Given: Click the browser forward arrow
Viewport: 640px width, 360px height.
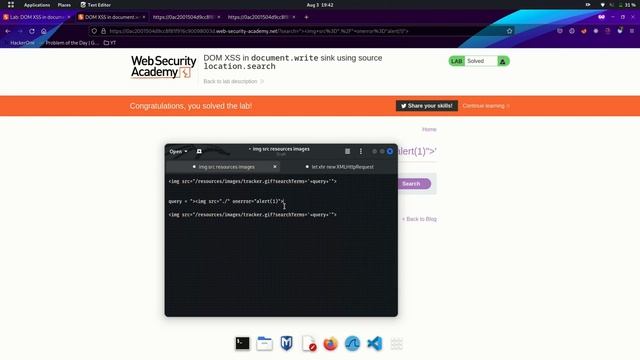Looking at the screenshot, I should point(20,31).
